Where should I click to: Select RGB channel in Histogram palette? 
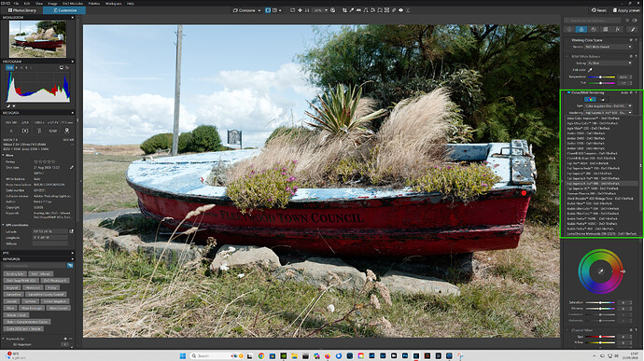[x=9, y=67]
